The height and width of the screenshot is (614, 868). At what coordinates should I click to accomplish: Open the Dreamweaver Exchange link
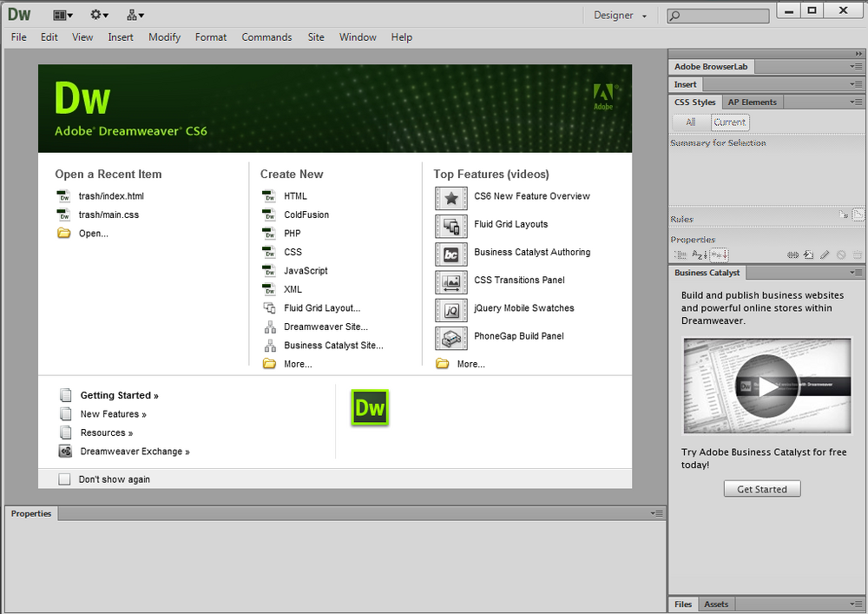point(135,452)
